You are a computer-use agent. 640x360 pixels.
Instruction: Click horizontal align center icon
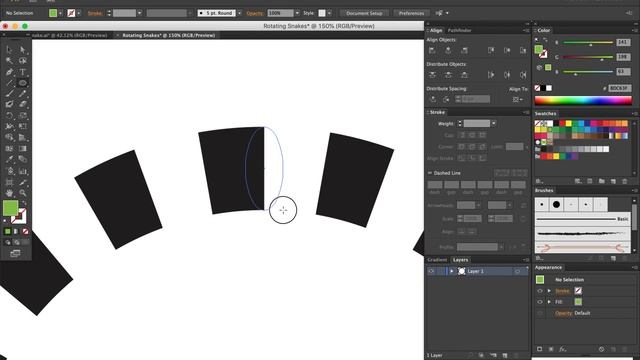pyautogui.click(x=448, y=50)
